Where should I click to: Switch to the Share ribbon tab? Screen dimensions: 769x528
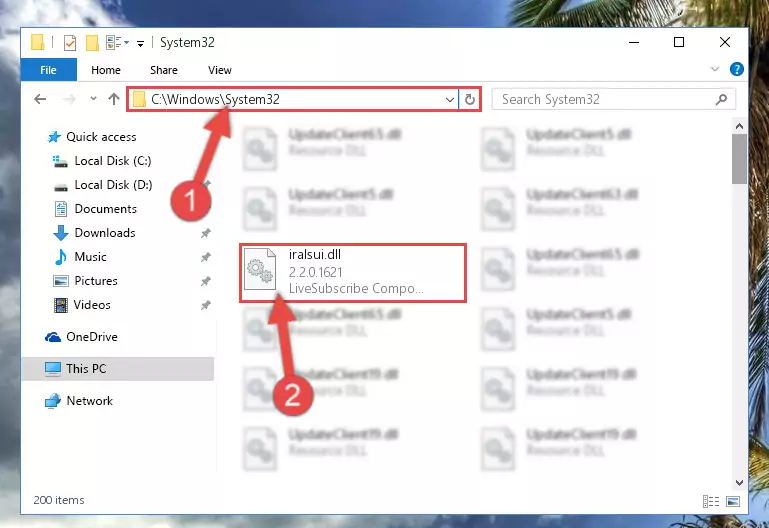[x=164, y=70]
